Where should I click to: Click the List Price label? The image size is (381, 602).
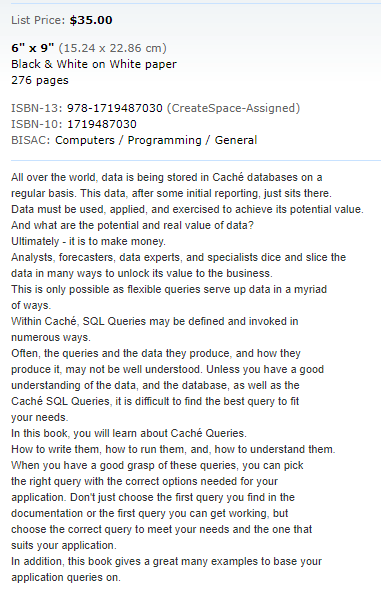[38, 20]
